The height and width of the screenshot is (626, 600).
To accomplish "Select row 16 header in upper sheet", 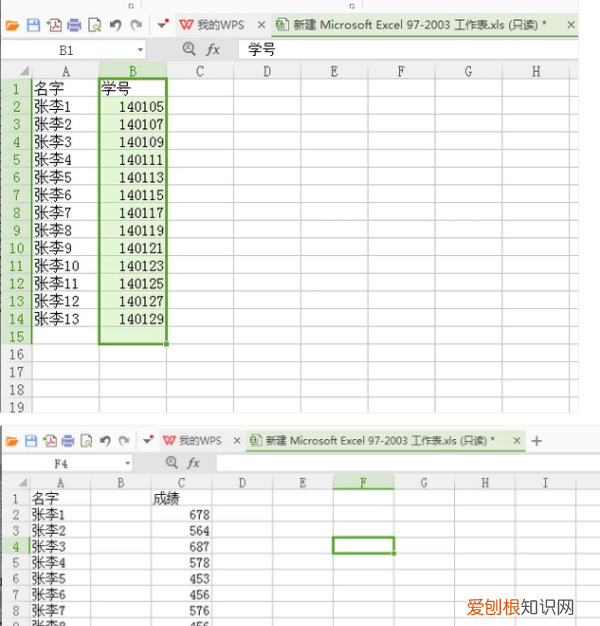I will pyautogui.click(x=16, y=355).
